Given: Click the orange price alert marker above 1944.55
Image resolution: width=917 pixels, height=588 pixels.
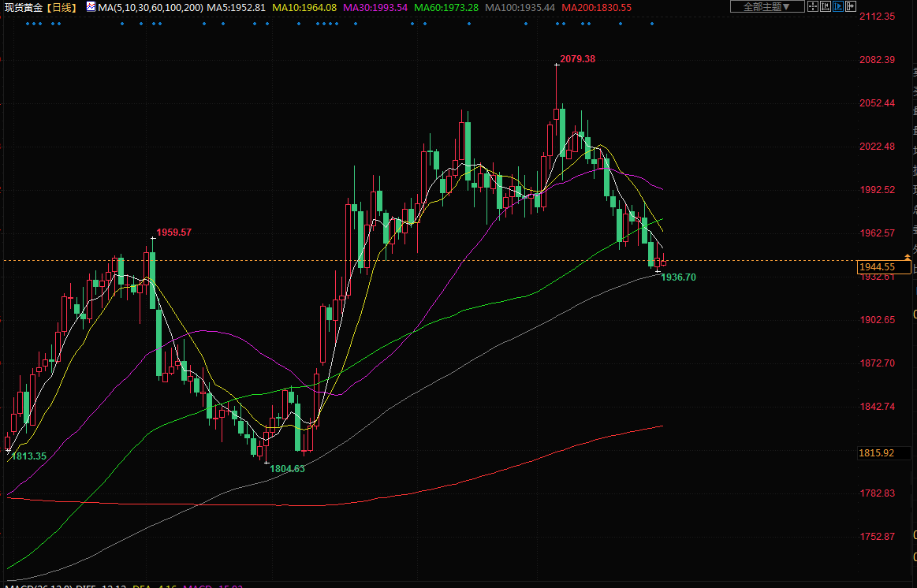Looking at the screenshot, I should coord(908,258).
